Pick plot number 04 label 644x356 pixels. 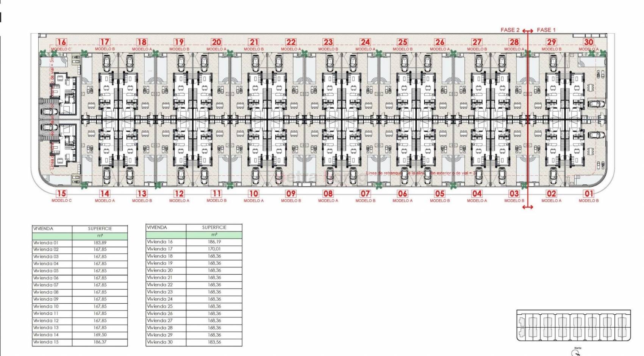pyautogui.click(x=477, y=194)
